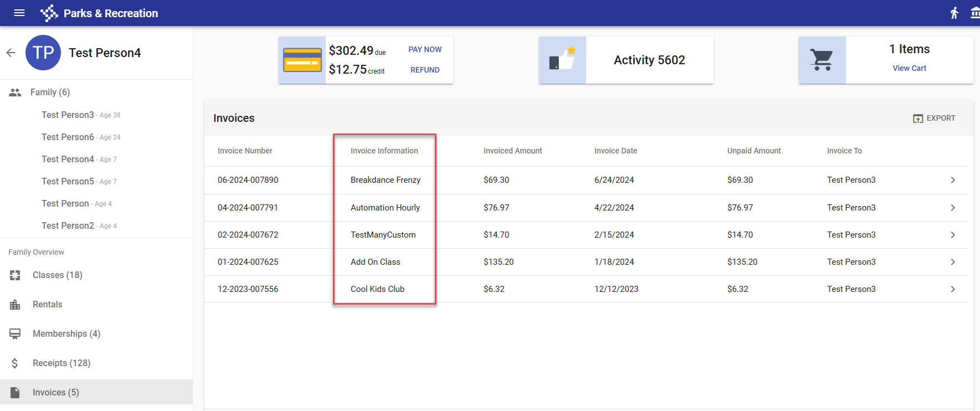This screenshot has width=980, height=411.
Task: Sort by Invoice Date column header
Action: pos(615,151)
